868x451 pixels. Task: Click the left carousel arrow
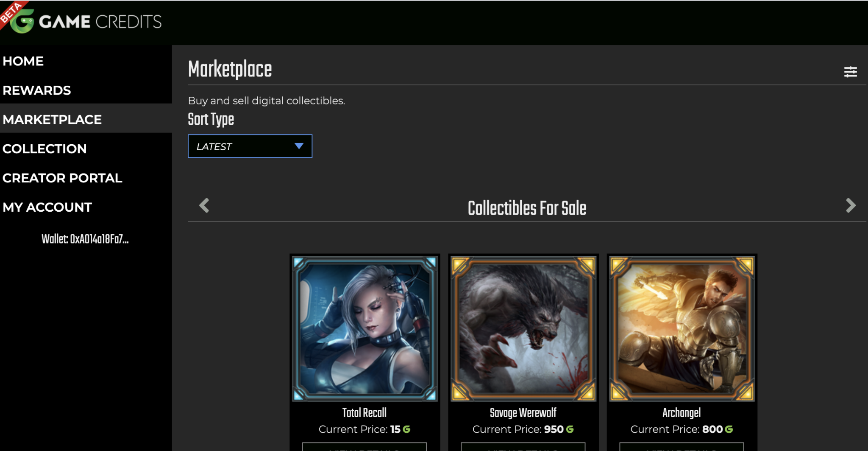tap(204, 205)
